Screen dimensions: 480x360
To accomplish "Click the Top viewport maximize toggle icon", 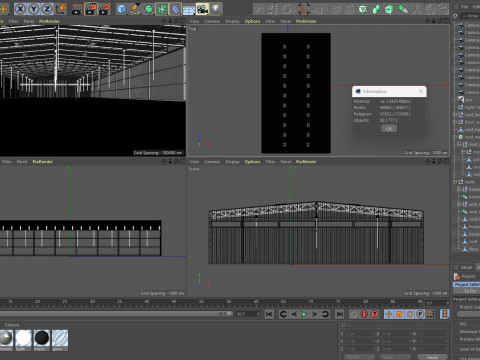I will click(446, 21).
